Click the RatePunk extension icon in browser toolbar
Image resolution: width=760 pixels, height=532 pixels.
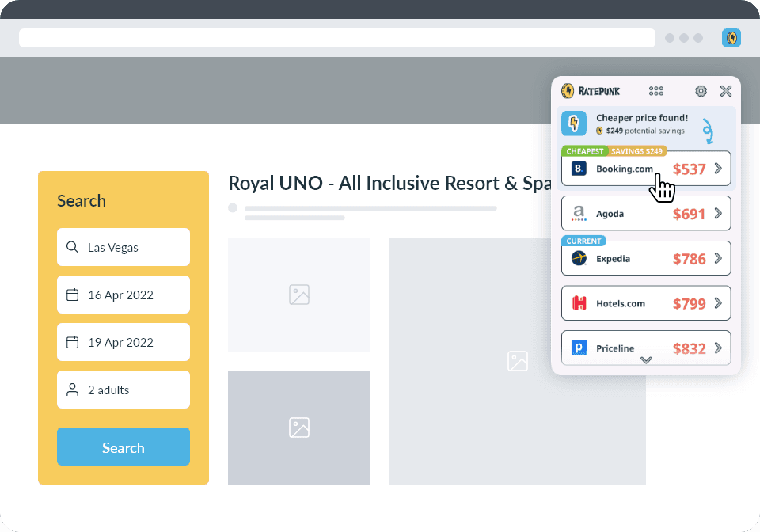[731, 38]
